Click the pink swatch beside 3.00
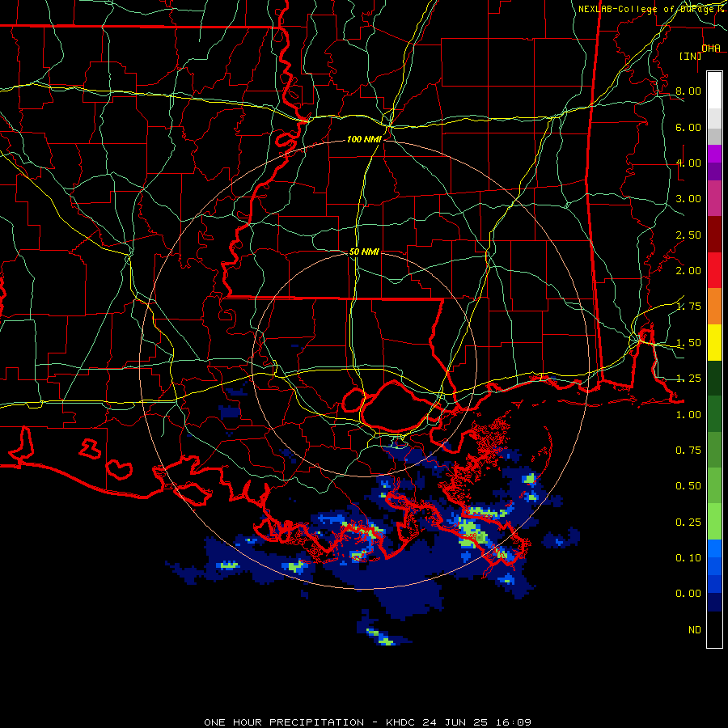Image resolution: width=728 pixels, height=728 pixels. click(714, 198)
